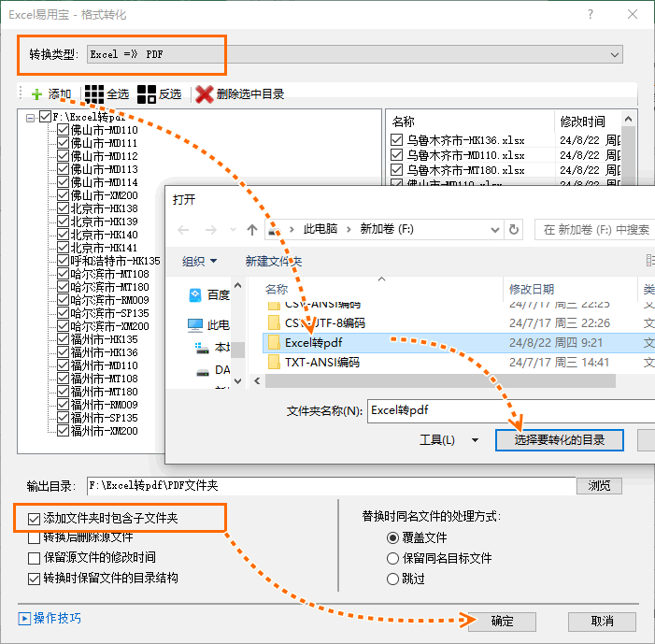Click the horizontal scrollbar in the Open dialog
The image size is (655, 644).
[x=440, y=380]
